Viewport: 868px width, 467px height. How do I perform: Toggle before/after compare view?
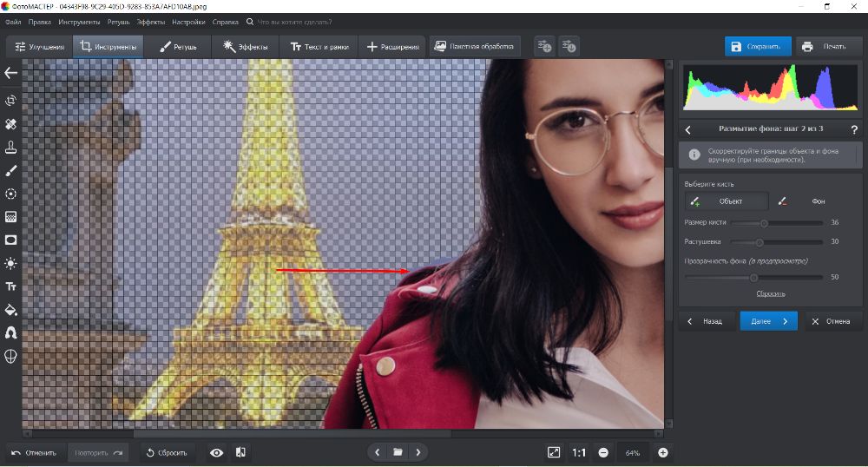coord(240,452)
